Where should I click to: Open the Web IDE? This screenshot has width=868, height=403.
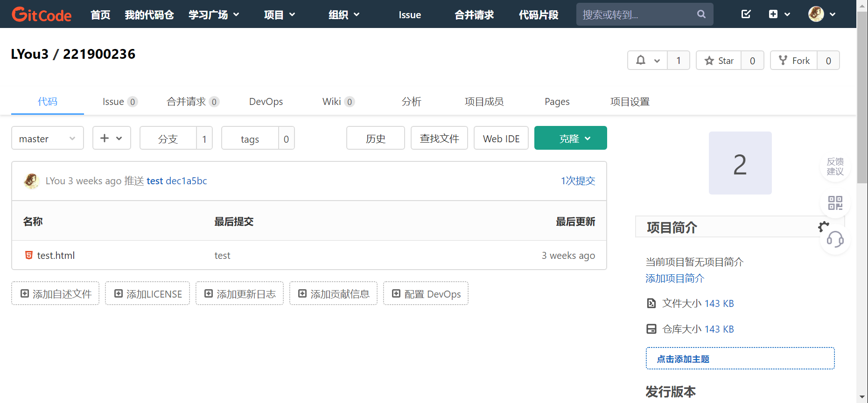(x=501, y=139)
